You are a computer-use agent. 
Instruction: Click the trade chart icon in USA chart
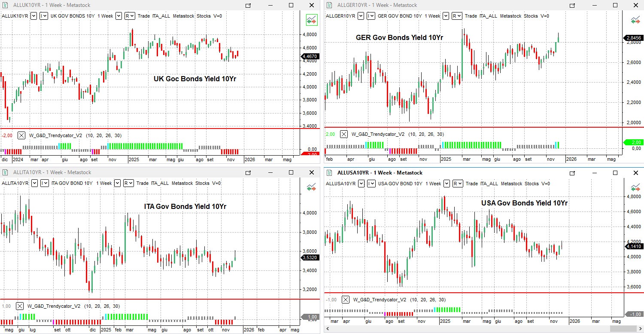(635, 187)
